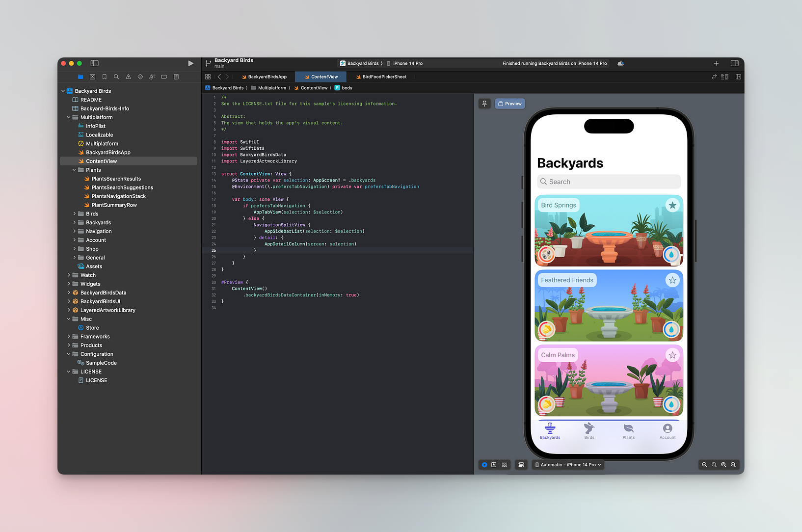Star the Bird Springs backyard
Image resolution: width=802 pixels, height=532 pixels.
(672, 205)
